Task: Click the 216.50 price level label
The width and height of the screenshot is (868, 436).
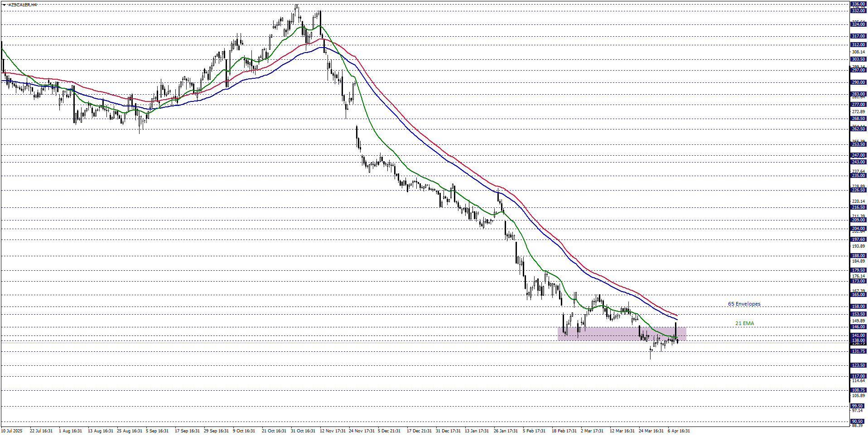Action: pos(858,207)
